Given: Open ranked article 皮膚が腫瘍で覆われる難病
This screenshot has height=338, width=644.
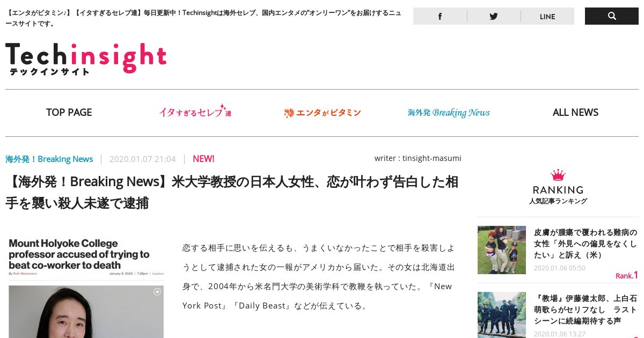Looking at the screenshot, I should coord(586,244).
